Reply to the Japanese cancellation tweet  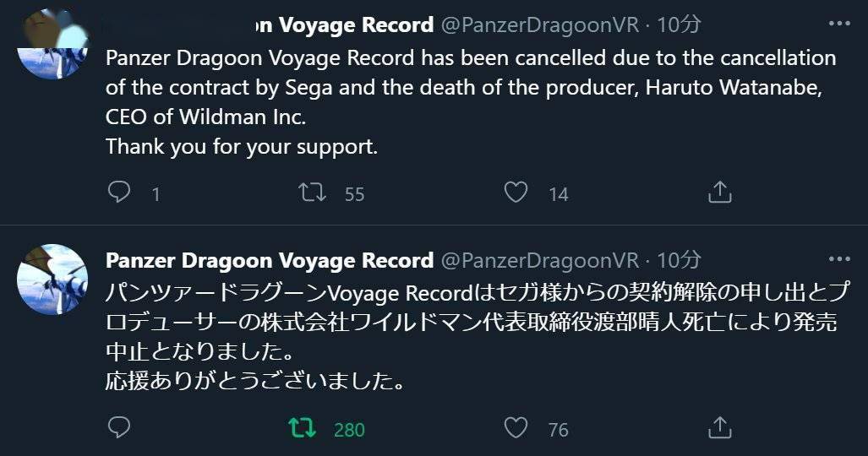point(120,428)
